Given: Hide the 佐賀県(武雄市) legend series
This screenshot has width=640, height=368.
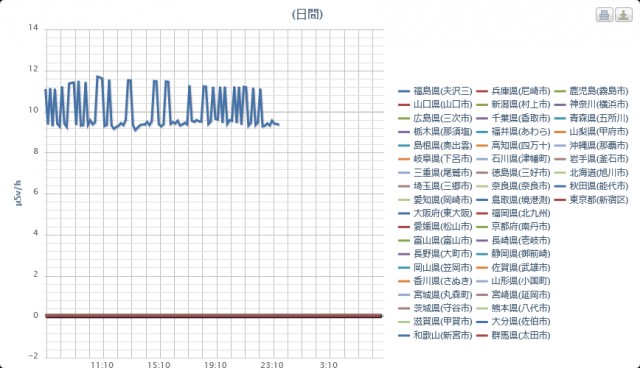Looking at the screenshot, I should [513, 268].
